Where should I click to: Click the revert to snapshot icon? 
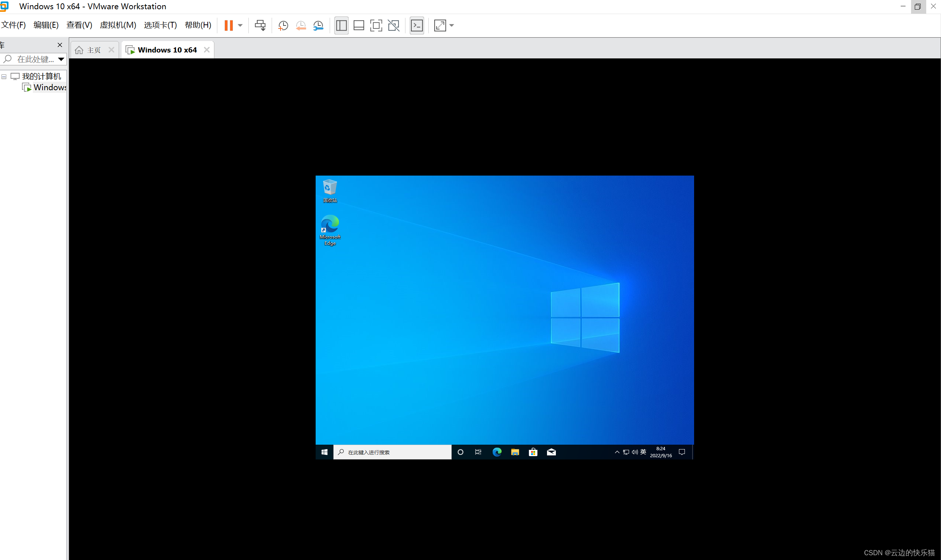pyautogui.click(x=301, y=25)
